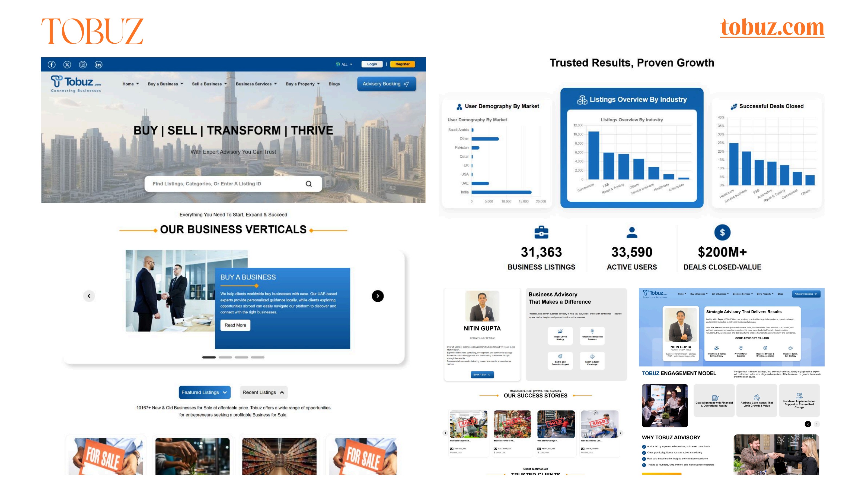Viewport: 868px width, 492px height.
Task: Click Expert Industry Knowledge icon tile
Action: pos(592,361)
